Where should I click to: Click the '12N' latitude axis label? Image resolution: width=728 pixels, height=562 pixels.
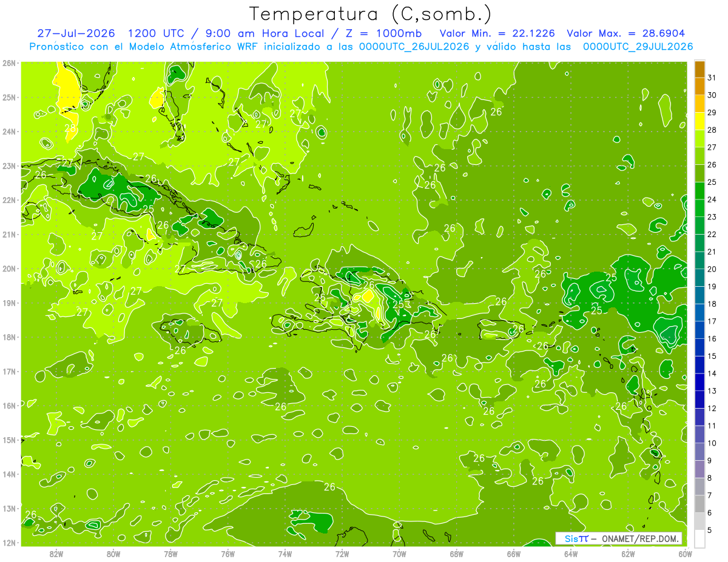click(x=9, y=543)
